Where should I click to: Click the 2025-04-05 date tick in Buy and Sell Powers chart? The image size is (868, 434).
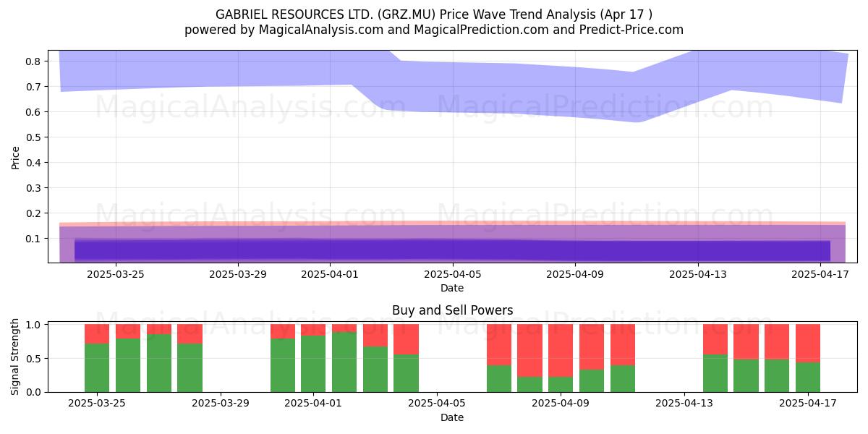point(437,404)
